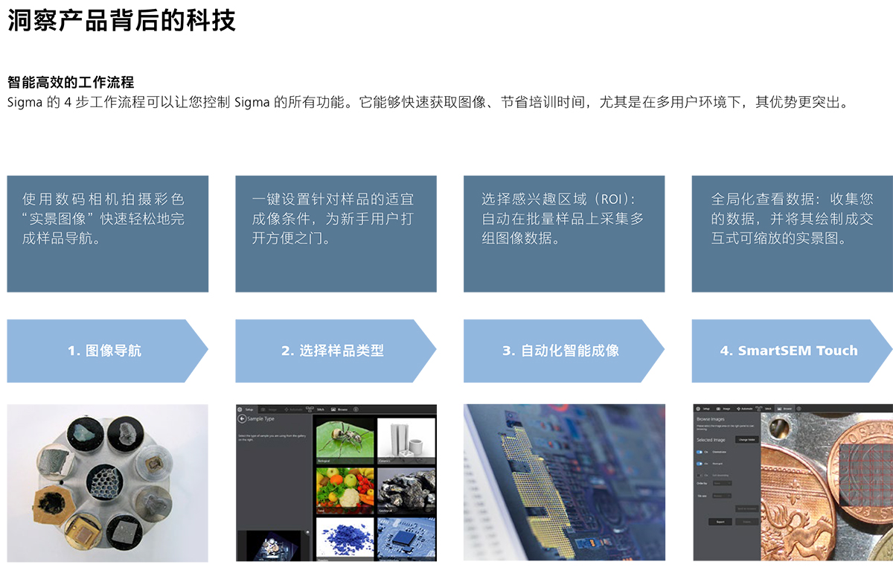The width and height of the screenshot is (893, 588).
Task: Toggle the second On switch for show grid
Action: pos(700,463)
